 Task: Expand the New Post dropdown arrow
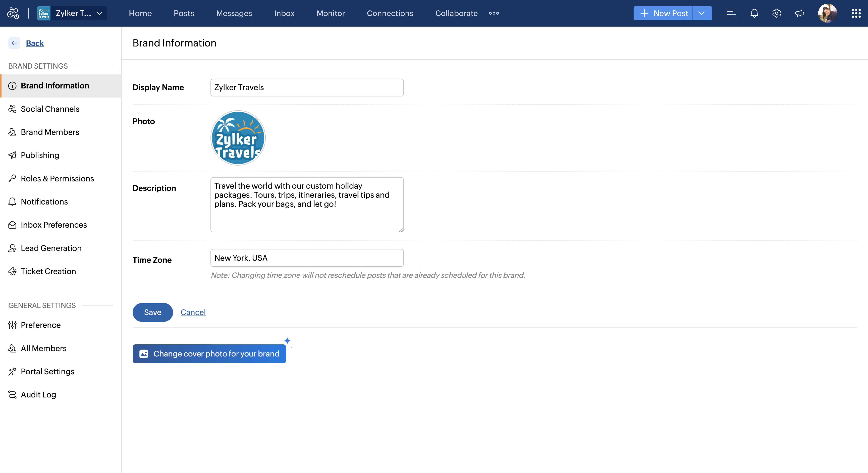[702, 13]
